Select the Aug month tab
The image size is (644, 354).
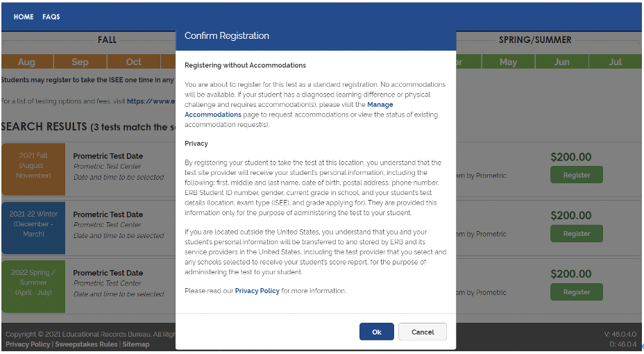point(26,62)
